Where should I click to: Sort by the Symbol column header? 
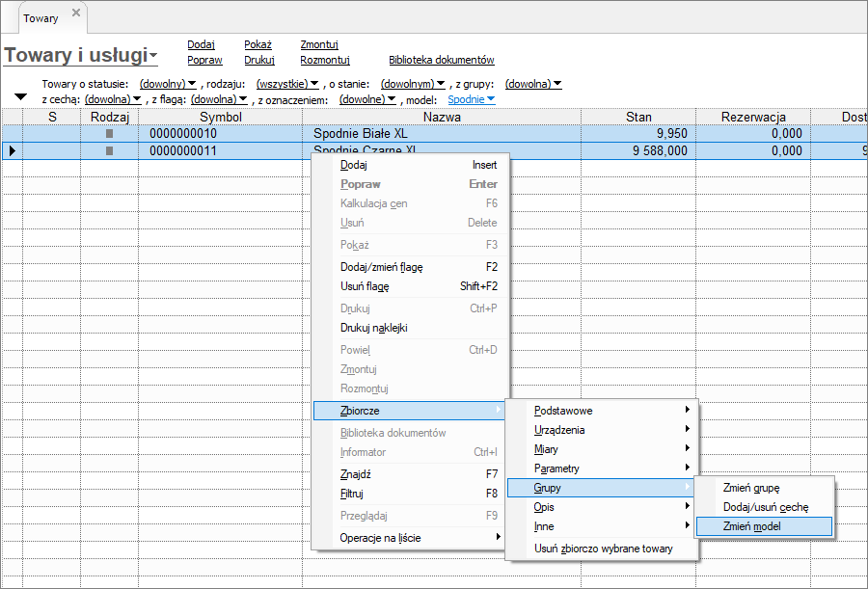[220, 117]
